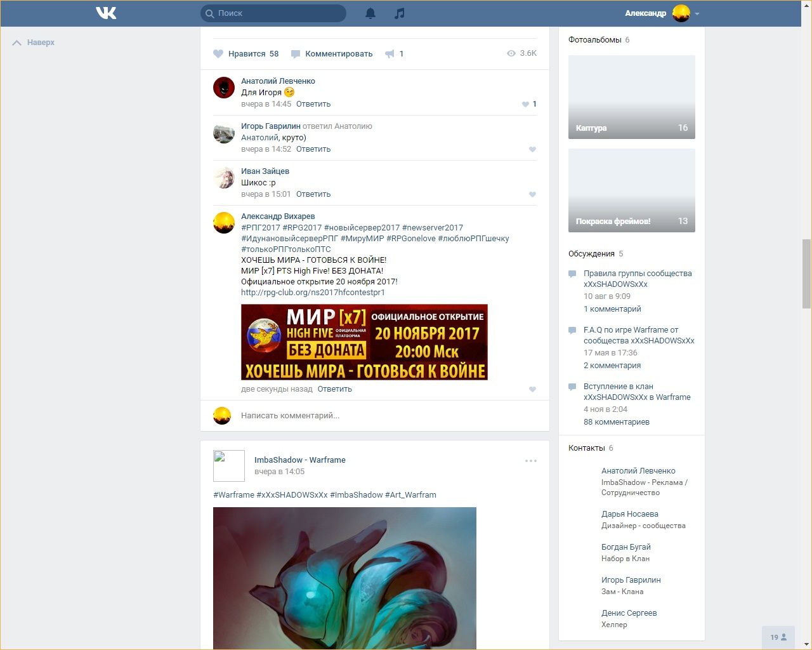Open hashtag #ImbaShadow in post
This screenshot has width=812, height=650.
[357, 495]
